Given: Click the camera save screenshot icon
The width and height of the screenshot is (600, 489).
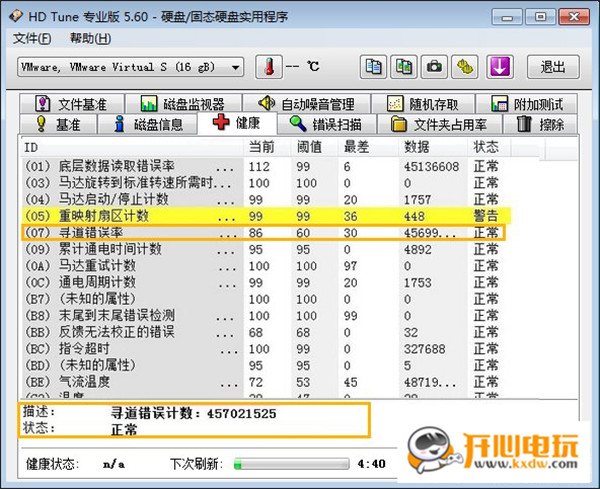Looking at the screenshot, I should pos(435,67).
